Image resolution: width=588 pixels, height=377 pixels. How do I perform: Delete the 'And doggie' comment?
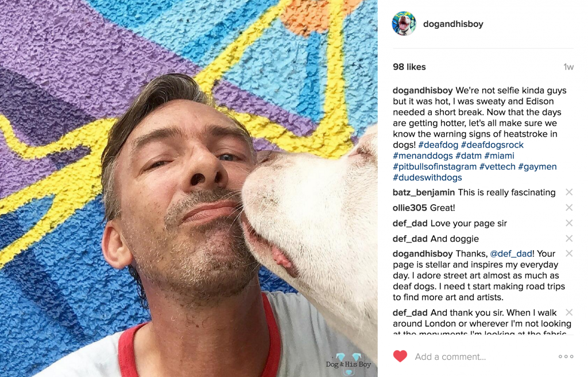click(x=569, y=238)
